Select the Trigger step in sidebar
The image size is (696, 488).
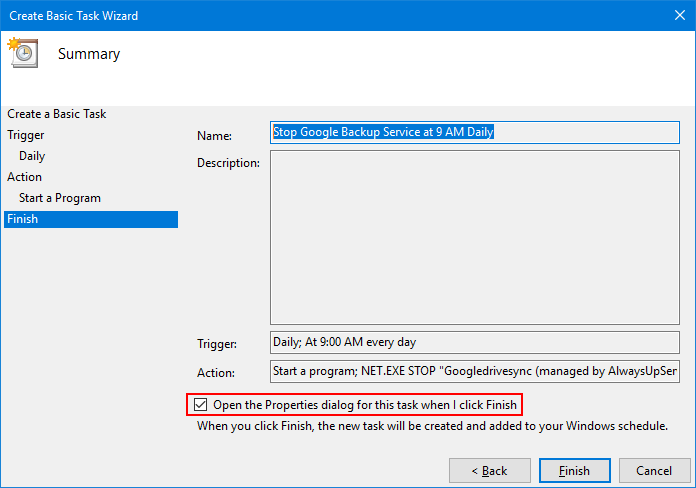26,135
